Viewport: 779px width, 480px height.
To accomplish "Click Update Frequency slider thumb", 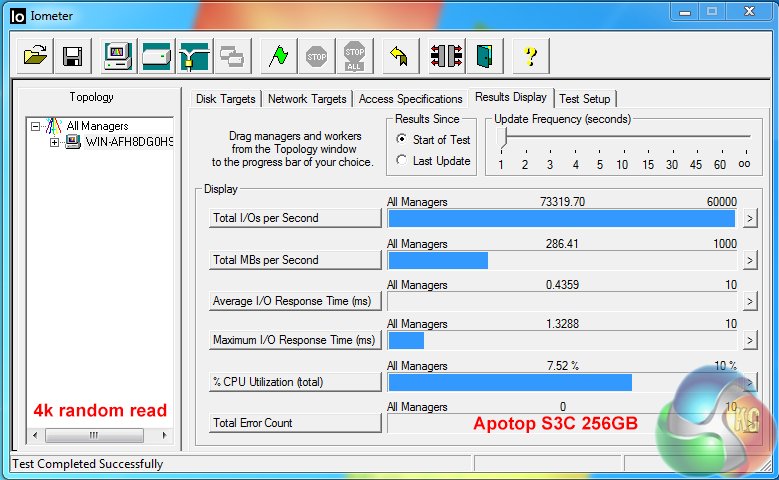I will tap(502, 138).
